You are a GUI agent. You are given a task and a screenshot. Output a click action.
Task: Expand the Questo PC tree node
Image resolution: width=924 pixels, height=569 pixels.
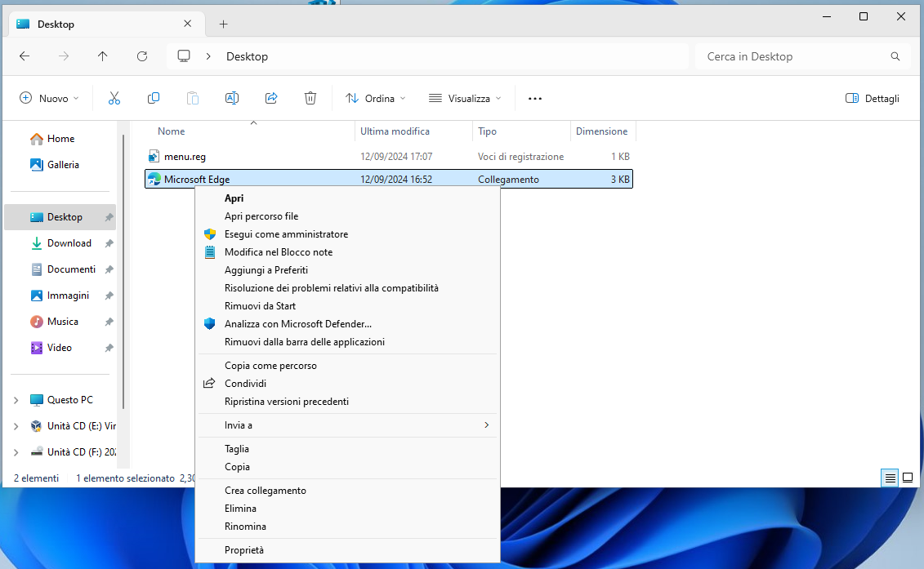[16, 400]
